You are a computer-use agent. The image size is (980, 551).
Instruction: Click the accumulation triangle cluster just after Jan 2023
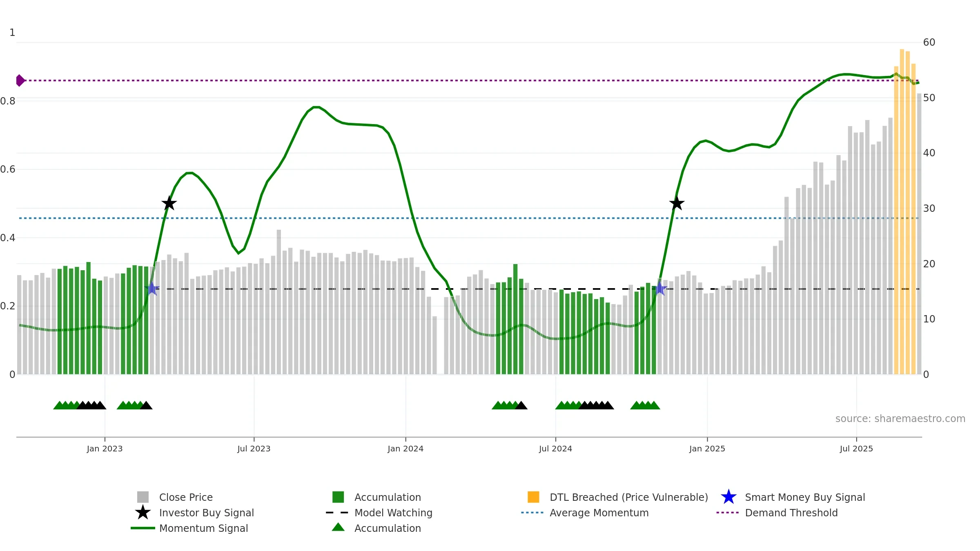pos(134,405)
